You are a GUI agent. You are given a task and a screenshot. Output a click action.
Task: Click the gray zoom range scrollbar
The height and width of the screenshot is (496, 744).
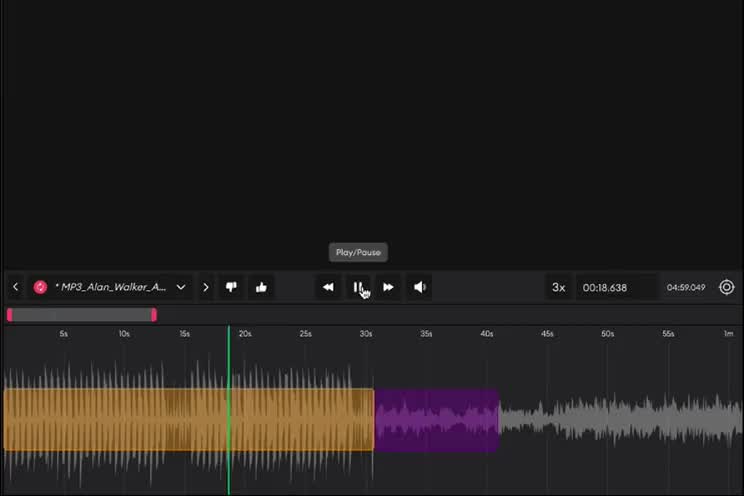point(82,314)
